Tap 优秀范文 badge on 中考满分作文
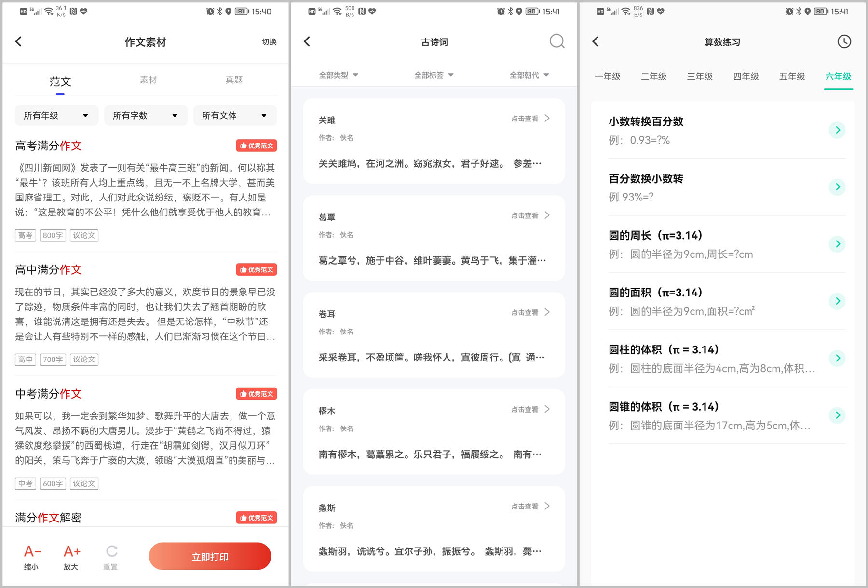 click(257, 394)
